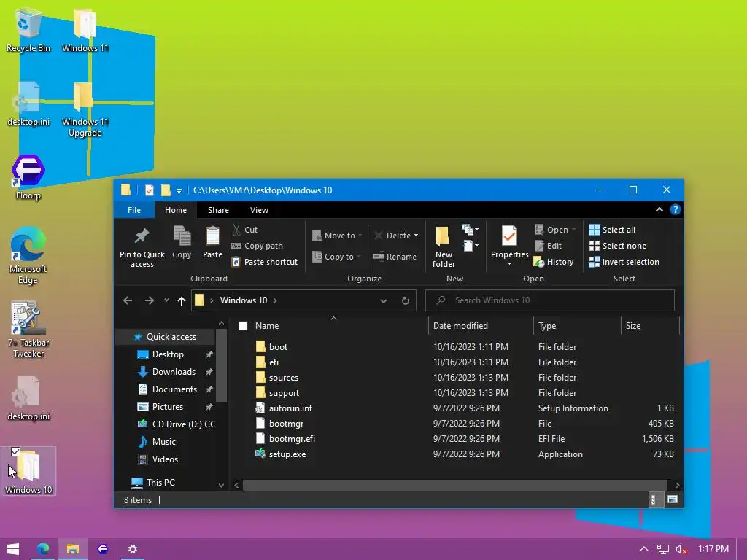Click the Paste clipboard icon

[212, 236]
